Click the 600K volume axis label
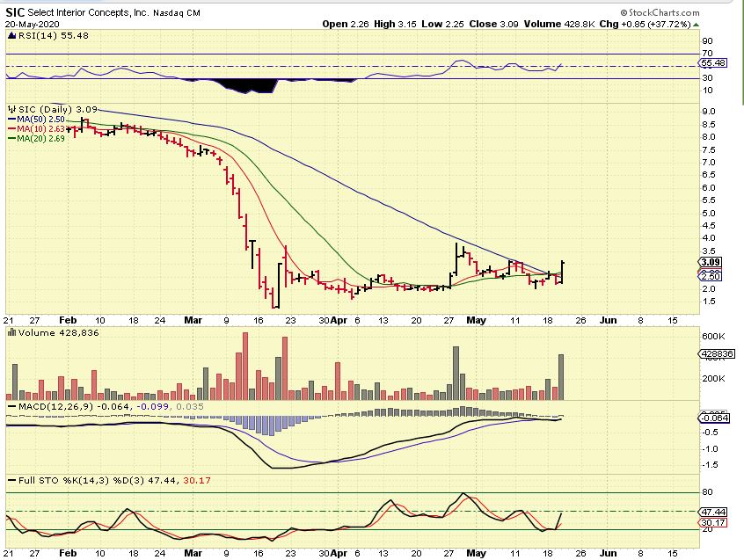The height and width of the screenshot is (560, 744). coord(713,336)
